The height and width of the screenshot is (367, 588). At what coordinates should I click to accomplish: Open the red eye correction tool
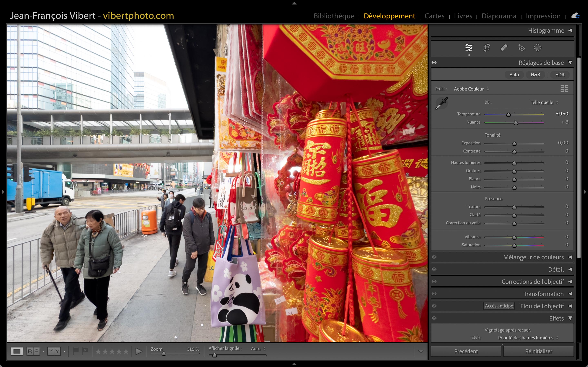pos(521,48)
